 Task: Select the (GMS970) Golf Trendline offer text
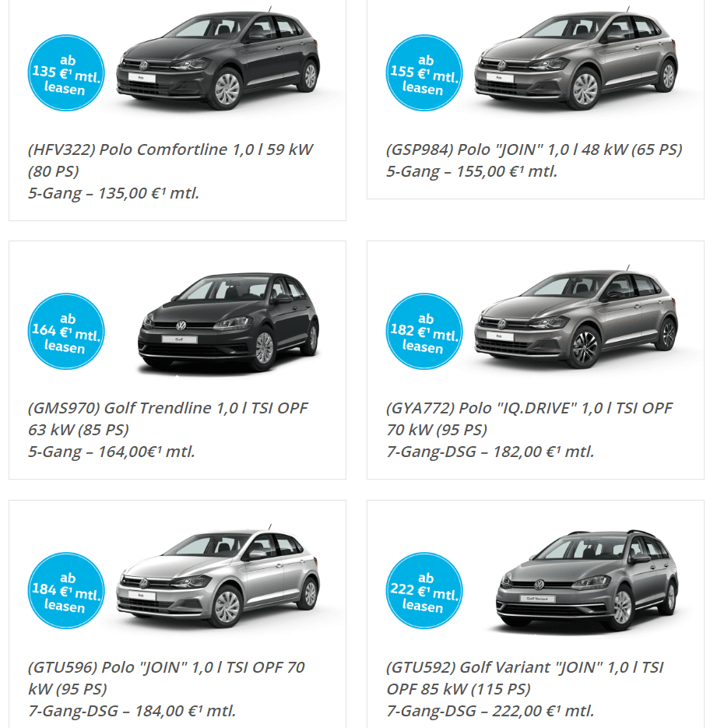(x=168, y=430)
